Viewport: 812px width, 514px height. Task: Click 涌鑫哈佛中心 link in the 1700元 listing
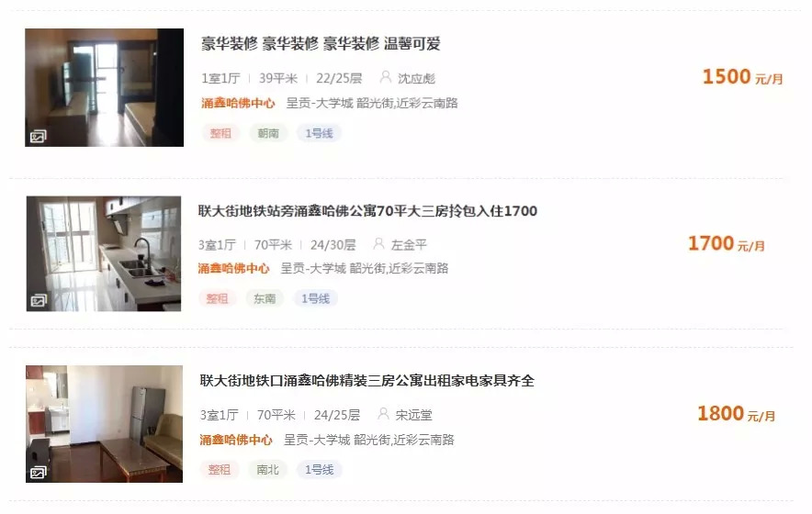pos(233,268)
